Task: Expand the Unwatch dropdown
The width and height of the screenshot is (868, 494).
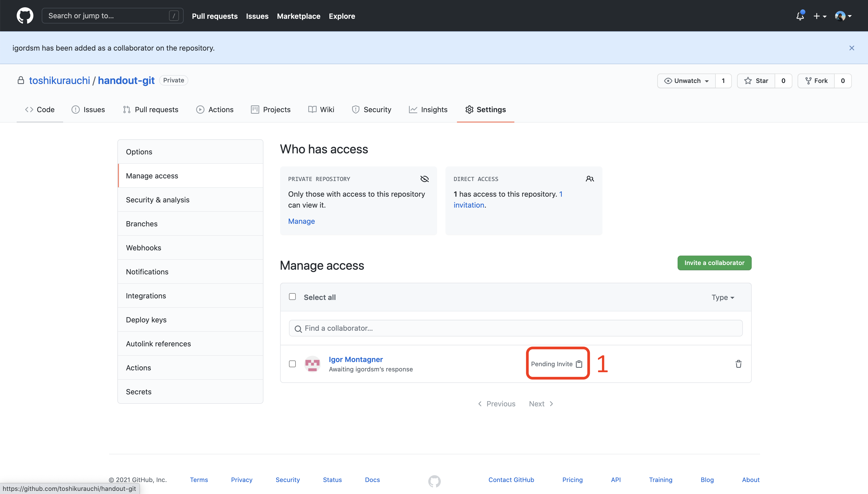Action: click(686, 81)
